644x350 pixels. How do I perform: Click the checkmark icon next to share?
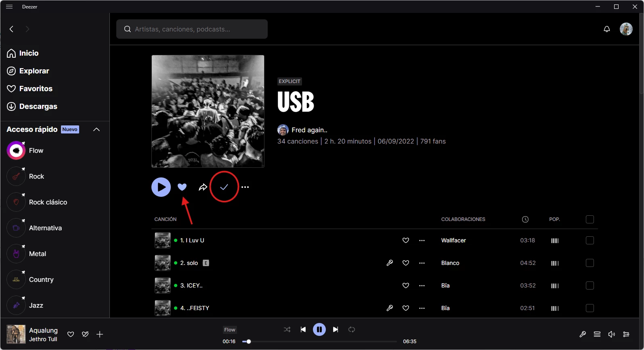click(x=224, y=187)
